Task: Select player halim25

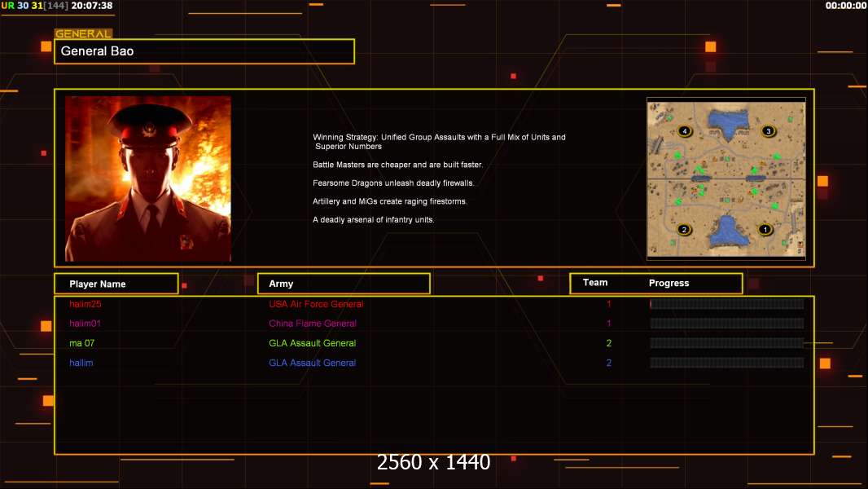Action: [85, 304]
